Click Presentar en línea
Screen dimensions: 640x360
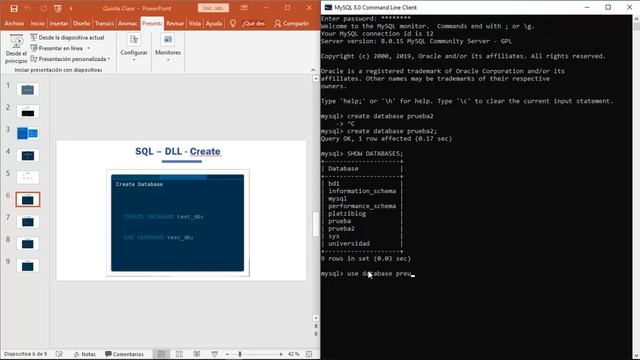click(x=57, y=48)
